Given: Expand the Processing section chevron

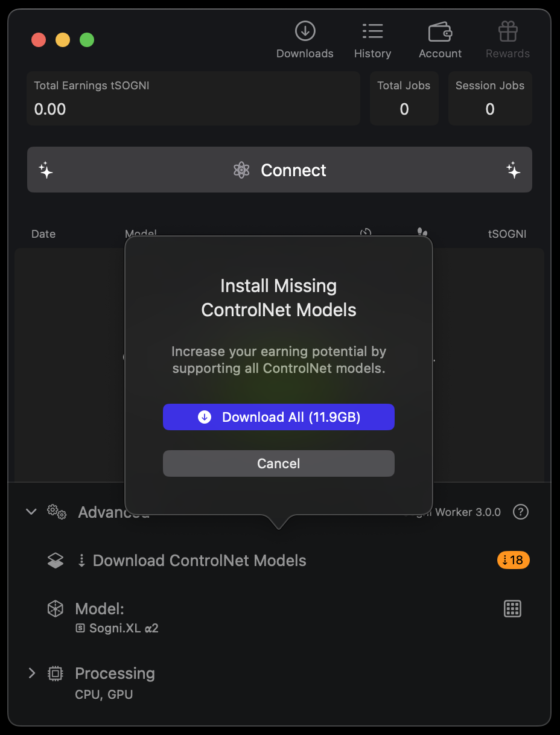Looking at the screenshot, I should coord(32,673).
